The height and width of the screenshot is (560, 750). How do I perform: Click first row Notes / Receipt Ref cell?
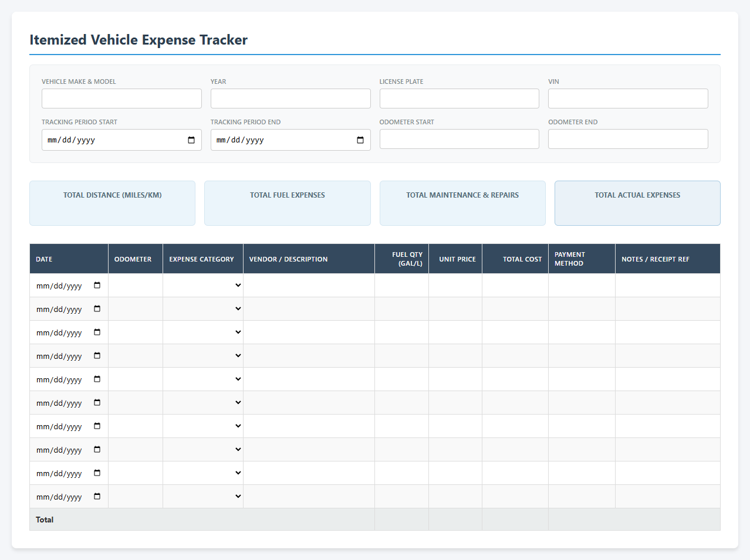click(x=668, y=286)
